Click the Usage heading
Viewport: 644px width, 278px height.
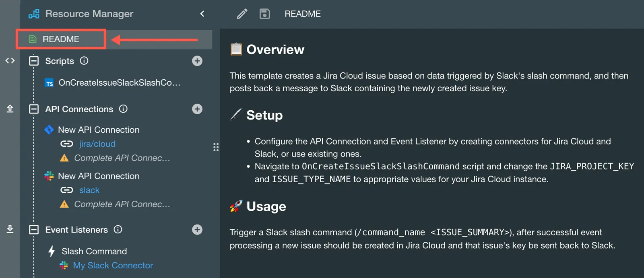(266, 206)
